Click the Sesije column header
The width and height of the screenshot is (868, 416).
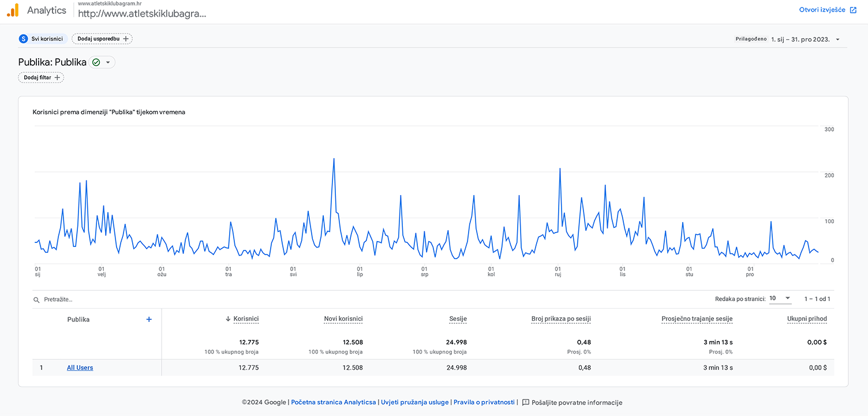pyautogui.click(x=458, y=319)
